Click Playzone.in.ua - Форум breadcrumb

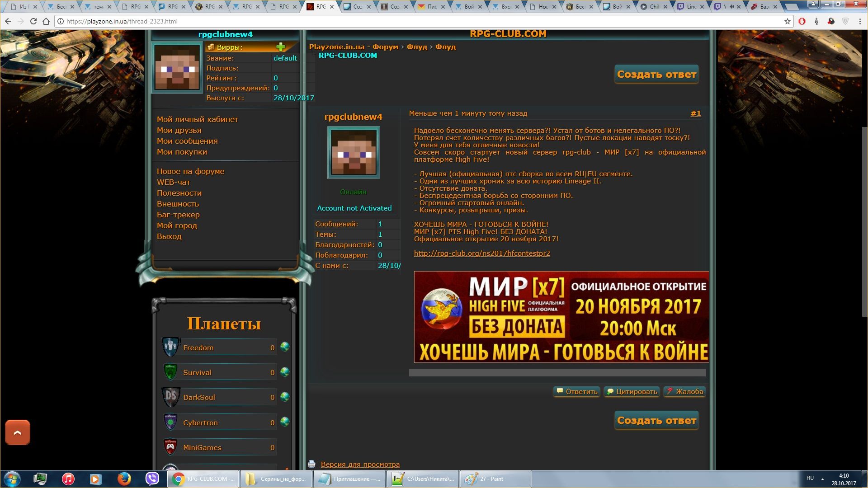[x=354, y=47]
